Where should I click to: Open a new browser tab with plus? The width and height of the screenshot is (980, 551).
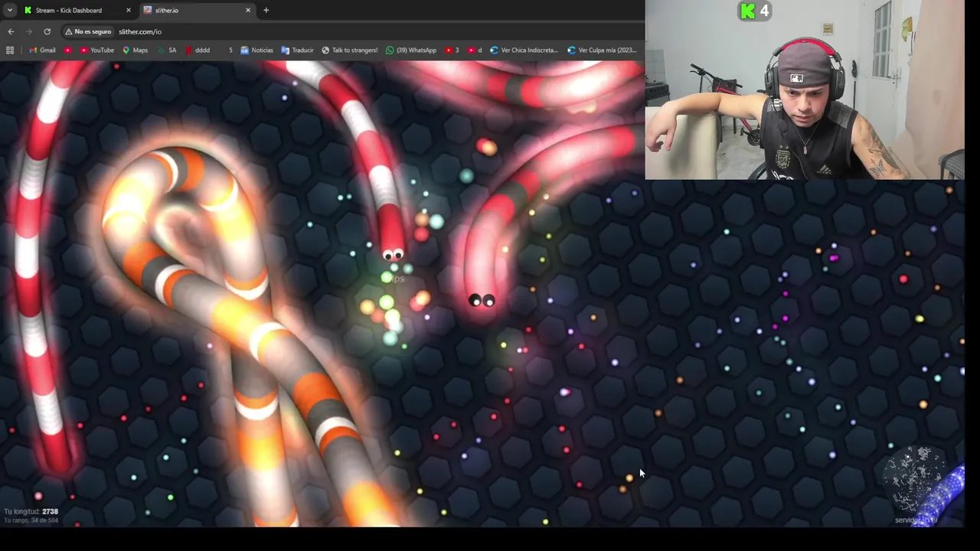[266, 10]
